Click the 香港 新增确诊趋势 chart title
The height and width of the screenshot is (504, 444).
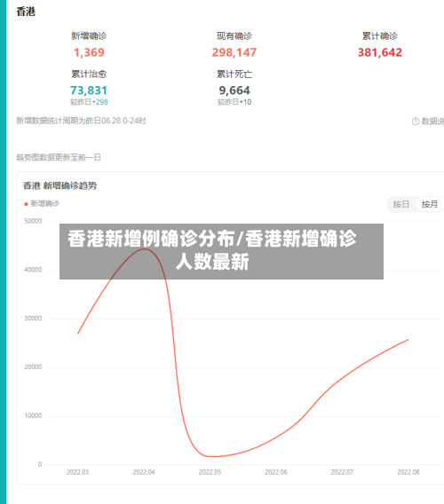tap(59, 185)
